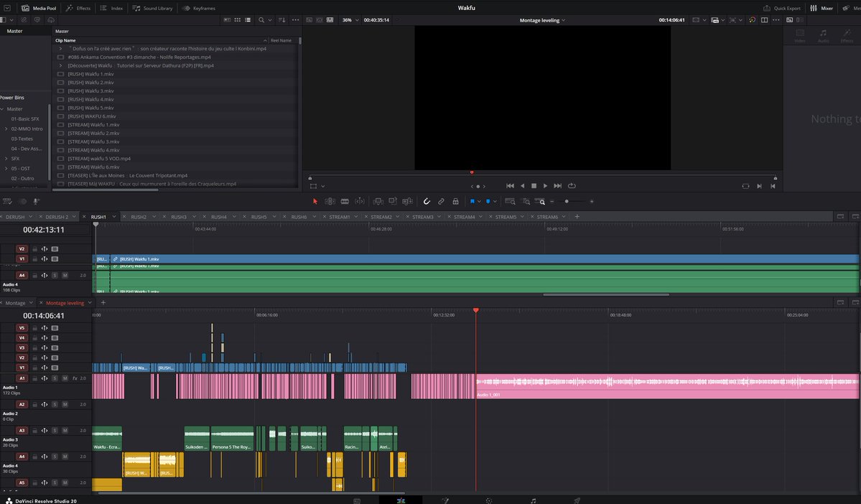Image resolution: width=861 pixels, height=504 pixels.
Task: Open marker color dropdown arrow
Action: click(495, 202)
